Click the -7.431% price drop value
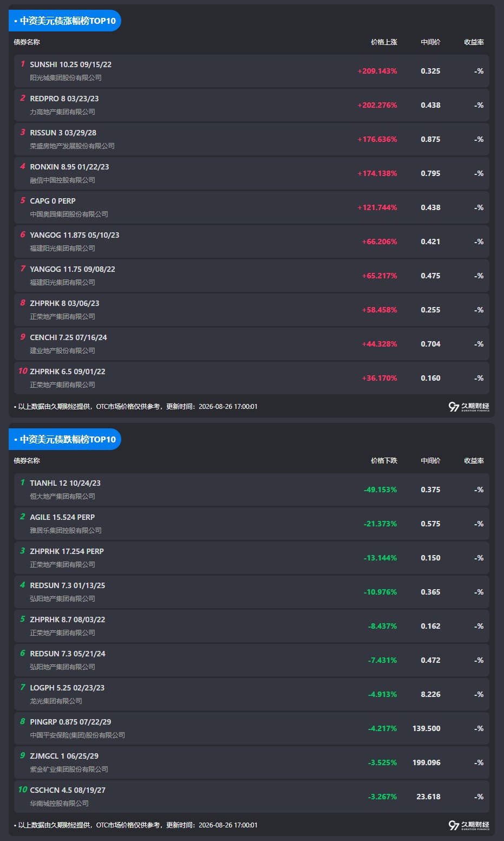The width and height of the screenshot is (504, 841). (x=383, y=660)
